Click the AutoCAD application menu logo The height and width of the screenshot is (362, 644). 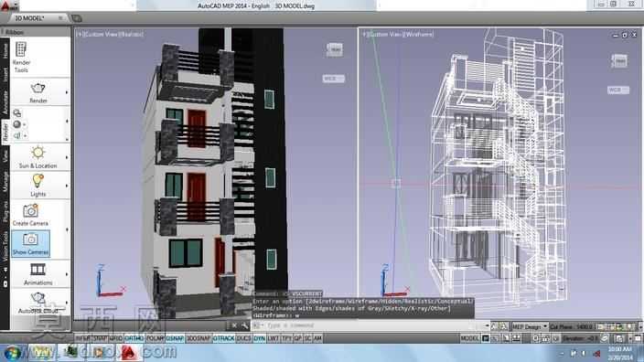point(9,5)
